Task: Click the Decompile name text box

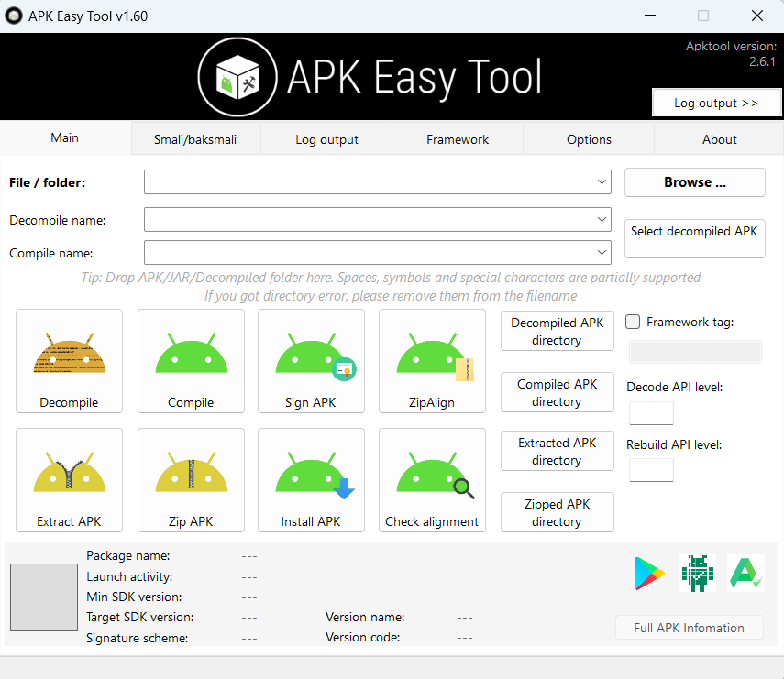Action: pyautogui.click(x=378, y=219)
